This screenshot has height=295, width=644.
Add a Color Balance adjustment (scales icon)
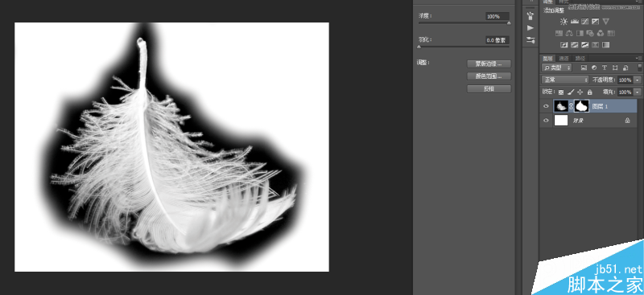569,33
